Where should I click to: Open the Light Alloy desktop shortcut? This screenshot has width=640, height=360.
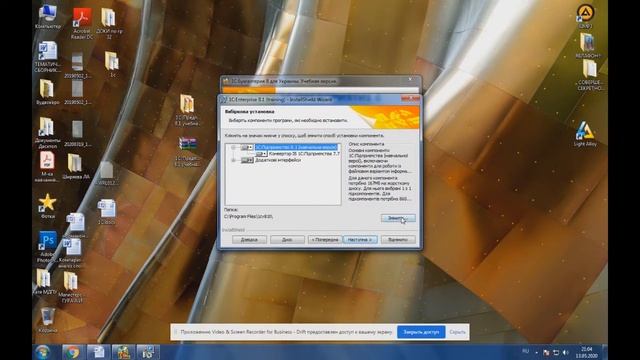click(585, 133)
